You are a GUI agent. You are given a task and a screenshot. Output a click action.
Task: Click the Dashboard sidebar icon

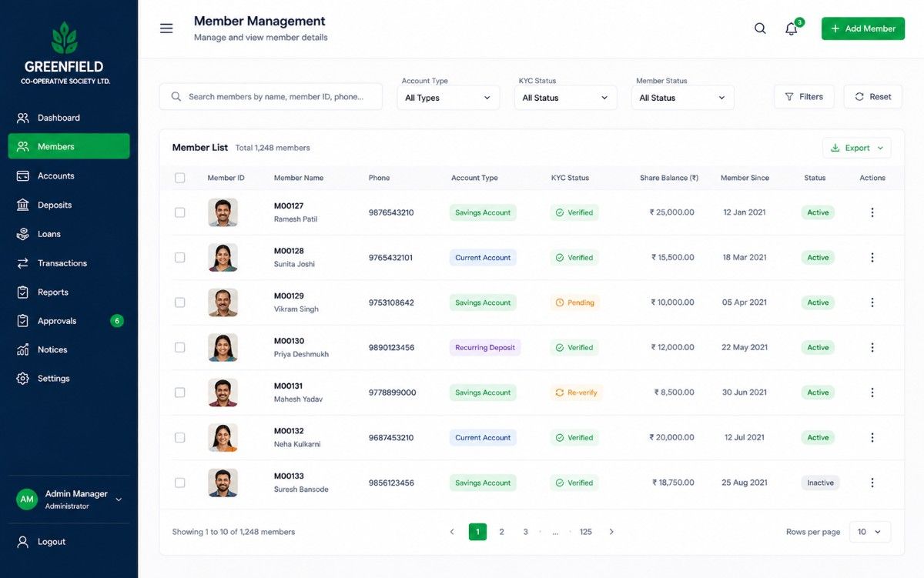tap(23, 118)
